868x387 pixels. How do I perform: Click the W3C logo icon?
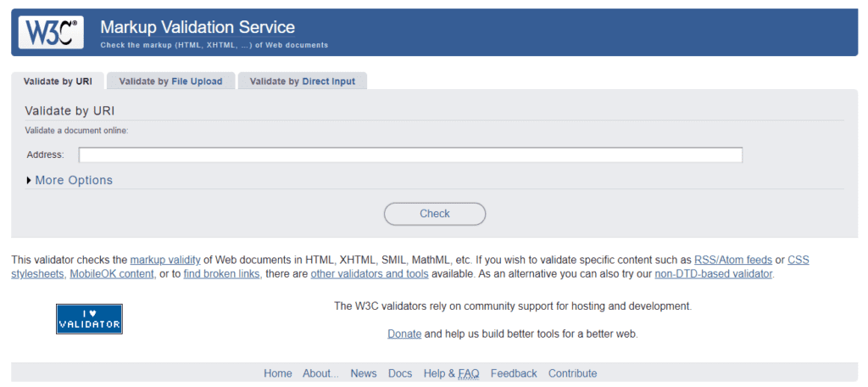coord(52,32)
